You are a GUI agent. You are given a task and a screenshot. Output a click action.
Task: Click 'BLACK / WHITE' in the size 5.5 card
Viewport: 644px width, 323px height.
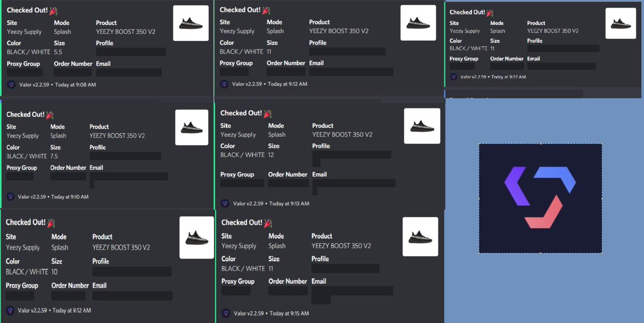28,52
